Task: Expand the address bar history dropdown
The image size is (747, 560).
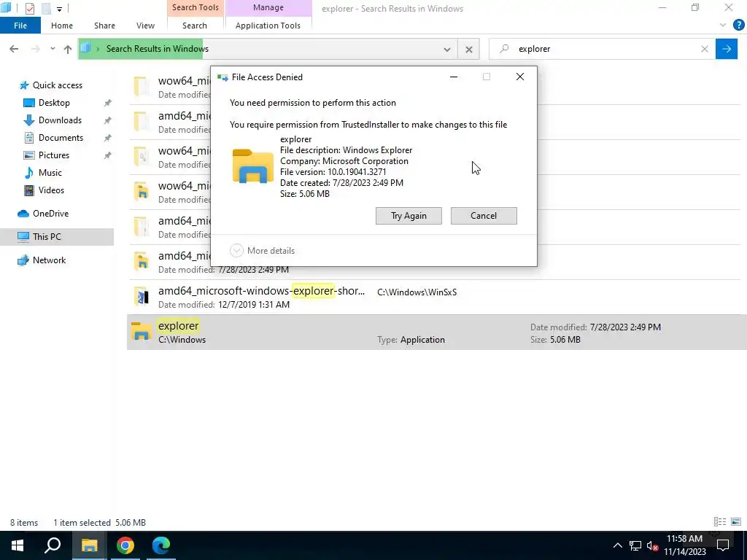Action: (x=447, y=49)
